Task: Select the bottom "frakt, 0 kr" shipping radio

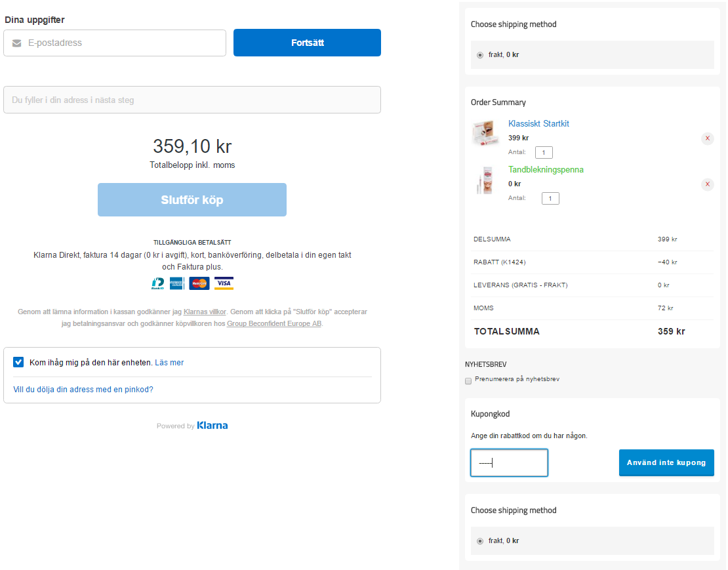Action: (x=480, y=541)
